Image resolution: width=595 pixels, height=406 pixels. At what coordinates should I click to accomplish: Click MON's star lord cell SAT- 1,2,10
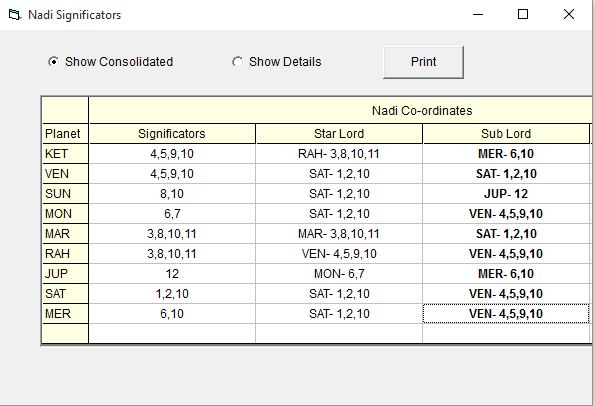click(x=339, y=214)
